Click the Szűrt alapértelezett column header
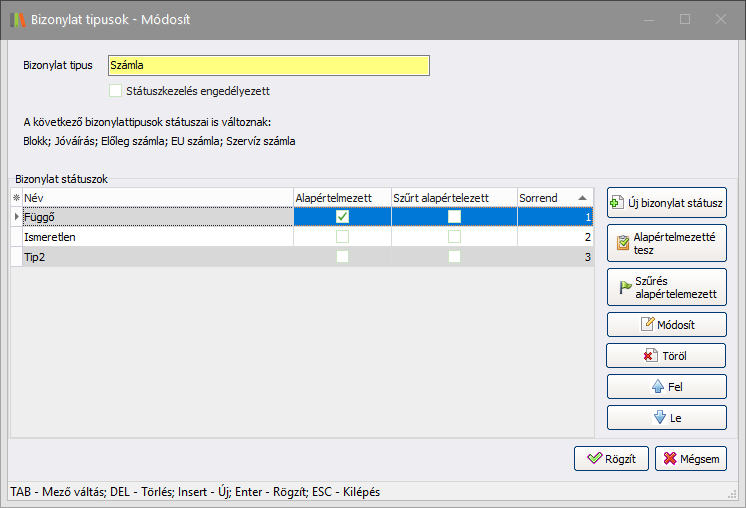The width and height of the screenshot is (746, 508). [x=453, y=198]
